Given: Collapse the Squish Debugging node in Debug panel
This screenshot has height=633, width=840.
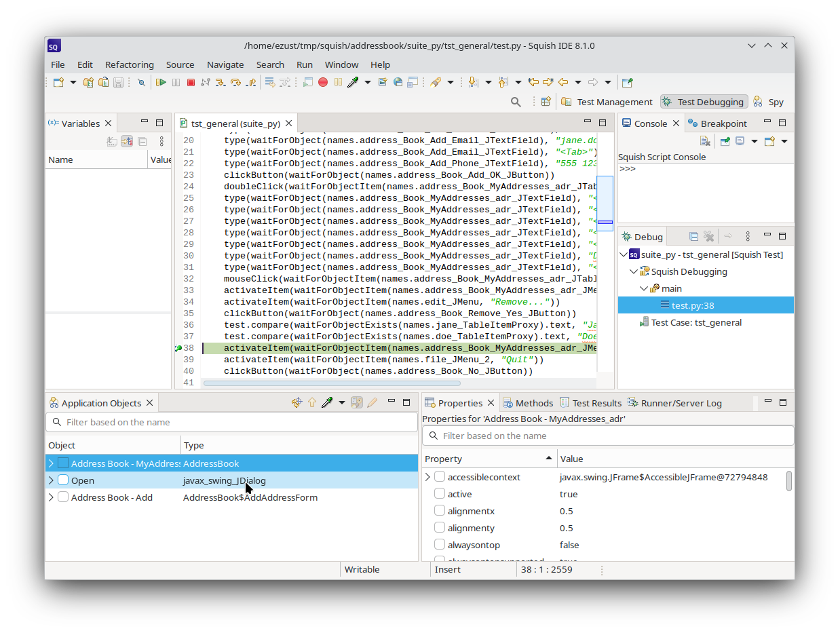Looking at the screenshot, I should 632,271.
